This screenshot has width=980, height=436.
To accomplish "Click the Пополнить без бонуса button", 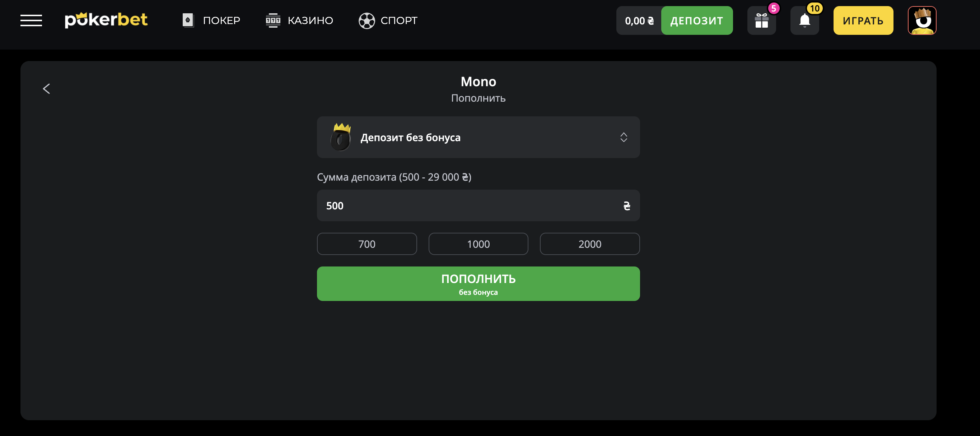I will pyautogui.click(x=478, y=284).
